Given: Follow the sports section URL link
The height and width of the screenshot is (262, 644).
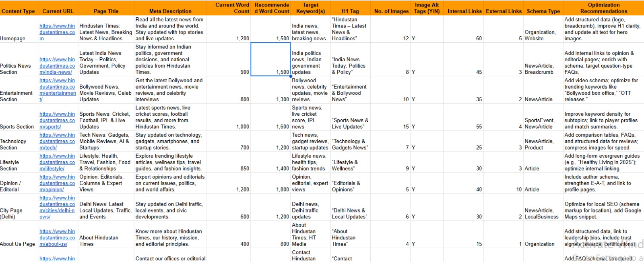Looking at the screenshot, I should coord(57,120).
